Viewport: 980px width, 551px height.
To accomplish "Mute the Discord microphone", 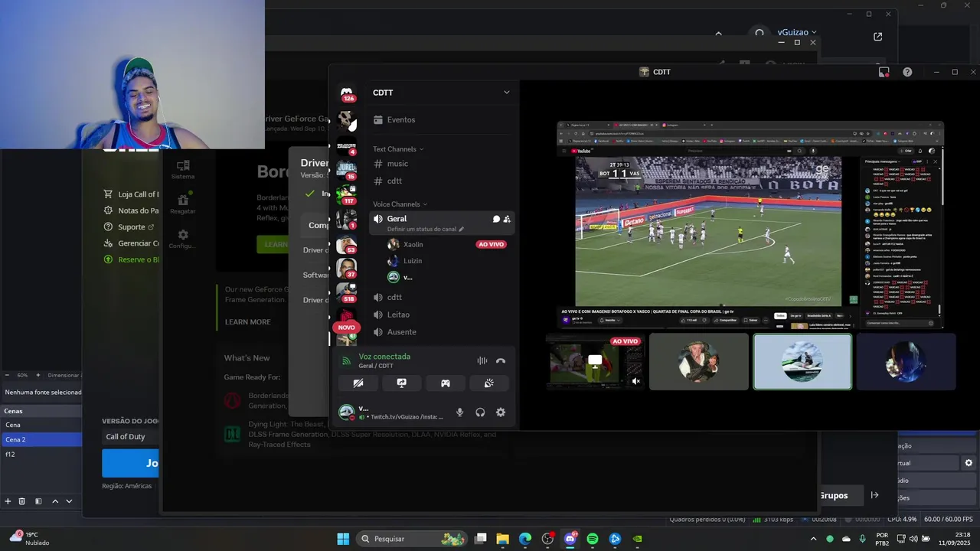I will (x=459, y=412).
